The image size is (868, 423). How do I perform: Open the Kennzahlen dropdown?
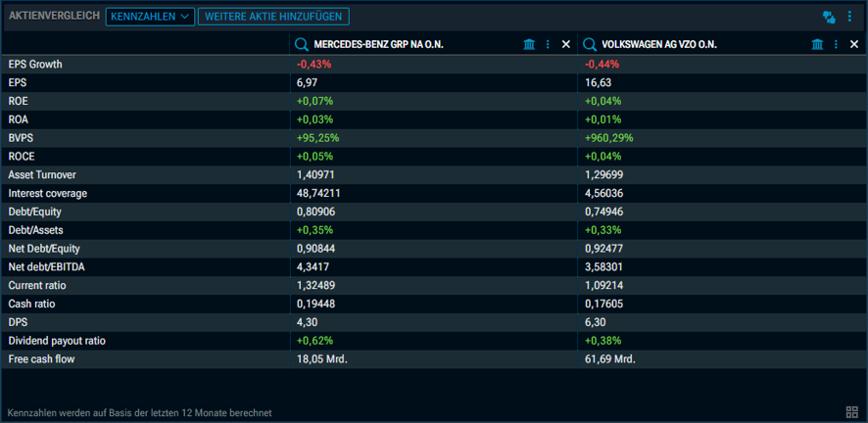(150, 17)
